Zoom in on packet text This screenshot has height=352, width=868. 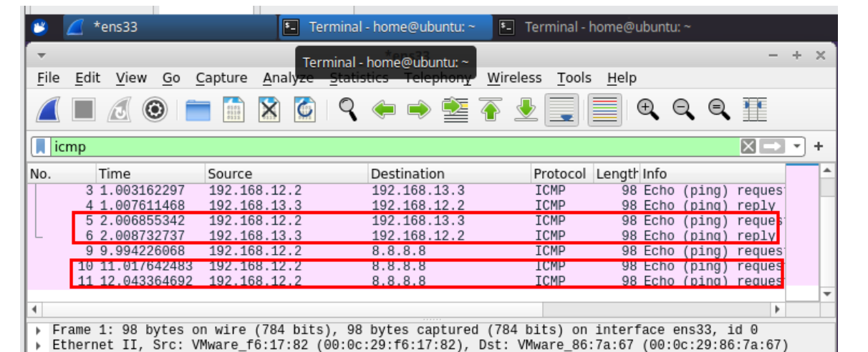pos(648,109)
